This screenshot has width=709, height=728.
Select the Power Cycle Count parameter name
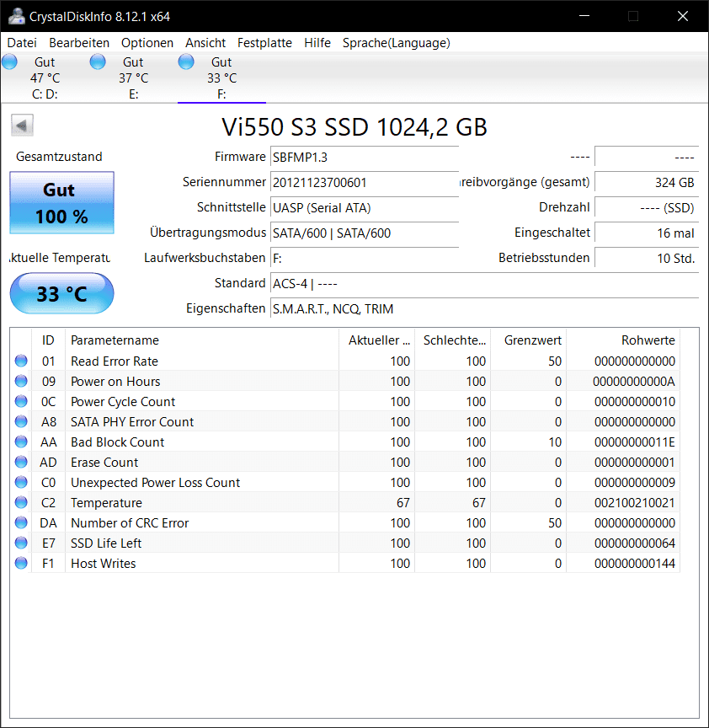coord(123,402)
